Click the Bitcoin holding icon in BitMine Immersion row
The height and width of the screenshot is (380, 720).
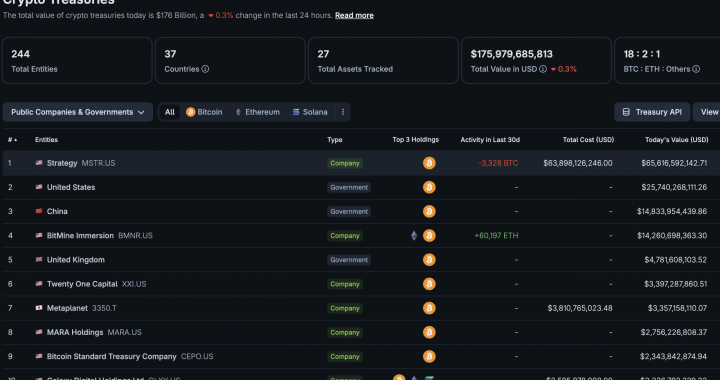429,236
